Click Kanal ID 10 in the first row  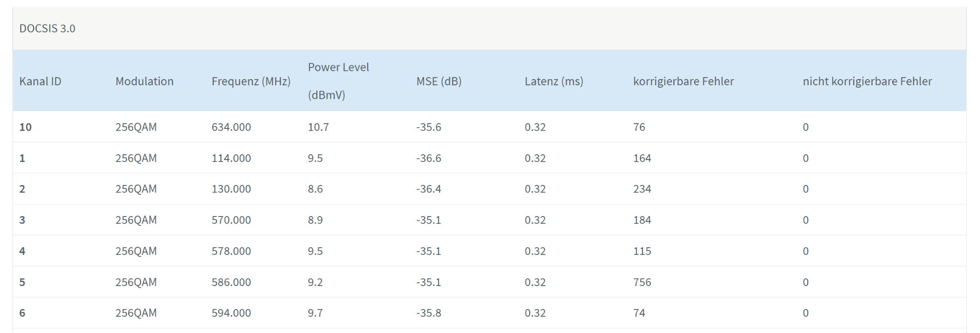25,127
